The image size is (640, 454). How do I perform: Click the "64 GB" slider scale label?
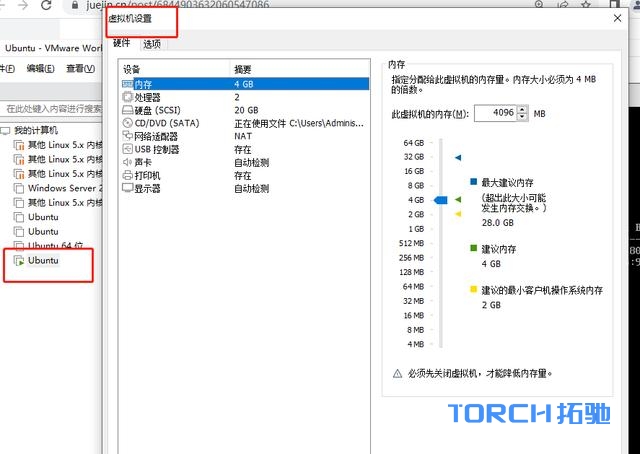[413, 143]
